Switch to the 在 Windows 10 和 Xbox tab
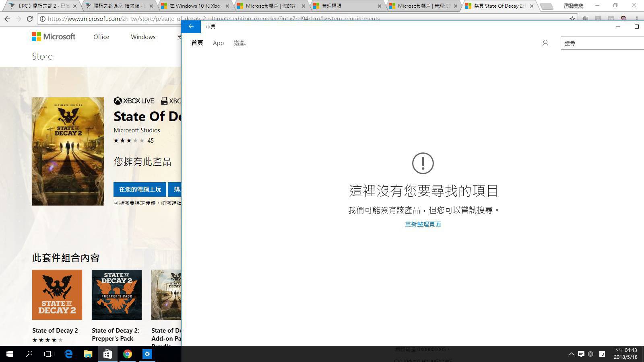 coord(195,6)
